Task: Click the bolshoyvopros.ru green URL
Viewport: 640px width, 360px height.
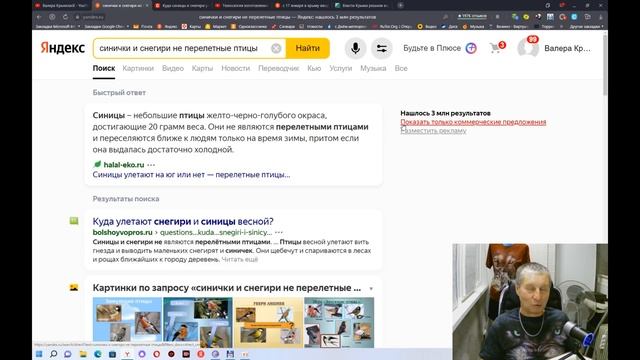Action: pos(122,232)
